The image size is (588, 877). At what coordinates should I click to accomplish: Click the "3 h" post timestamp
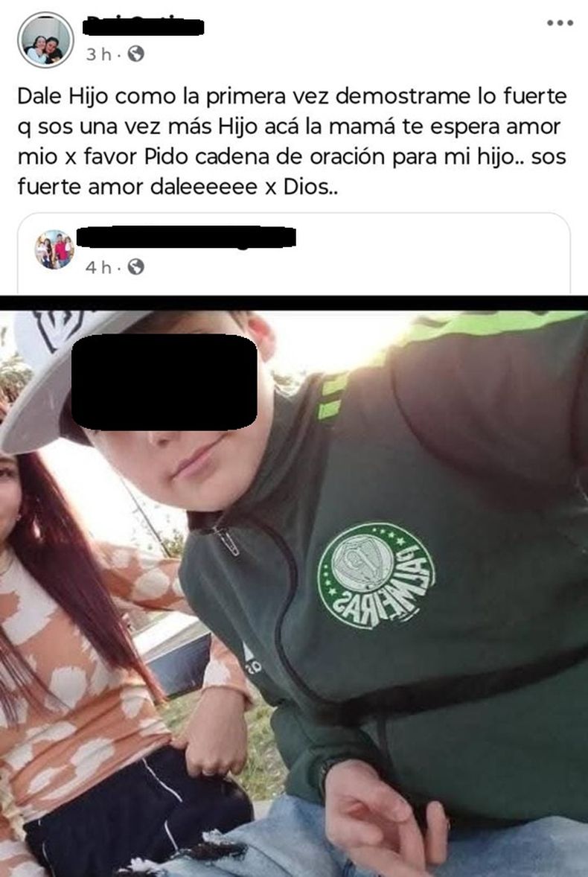coord(98,54)
